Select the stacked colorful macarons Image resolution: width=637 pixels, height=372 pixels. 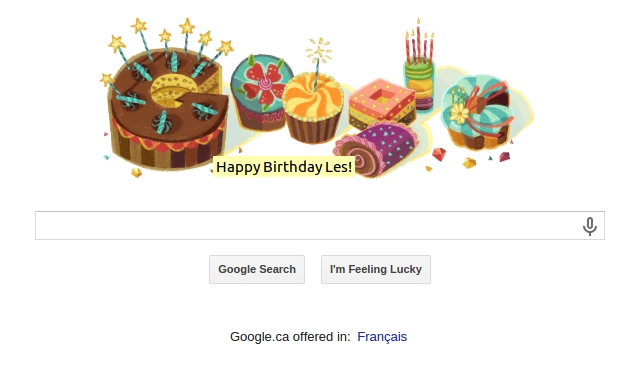click(419, 85)
